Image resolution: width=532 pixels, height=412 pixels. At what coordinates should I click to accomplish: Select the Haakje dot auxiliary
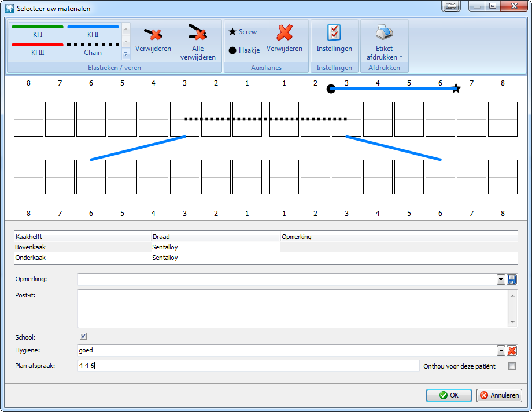(244, 50)
